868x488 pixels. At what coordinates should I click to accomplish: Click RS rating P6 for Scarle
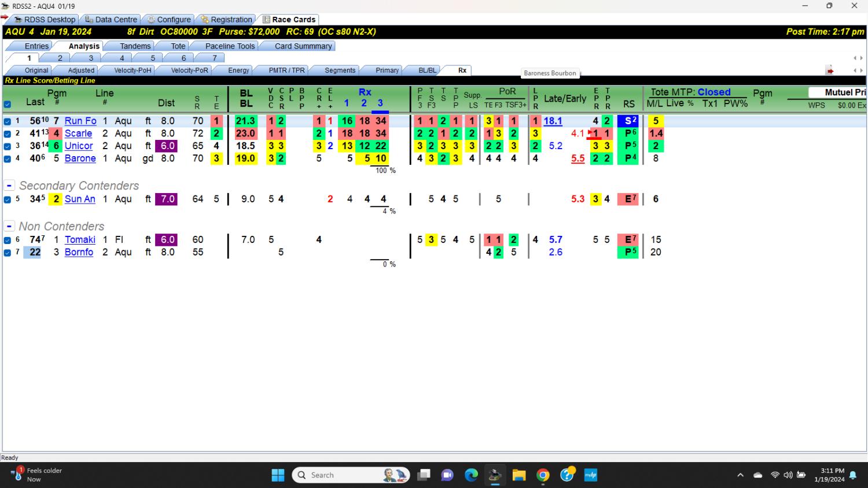(628, 134)
